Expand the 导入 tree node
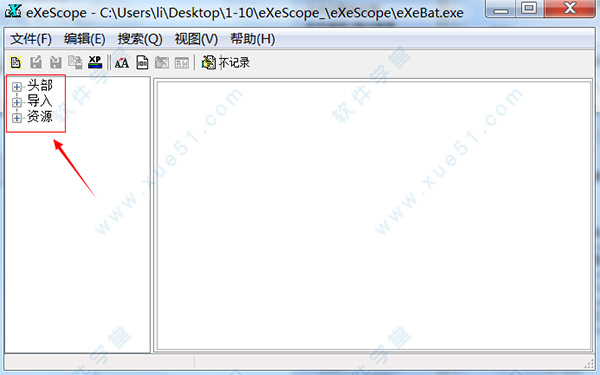Image resolution: width=600 pixels, height=375 pixels. click(16, 102)
